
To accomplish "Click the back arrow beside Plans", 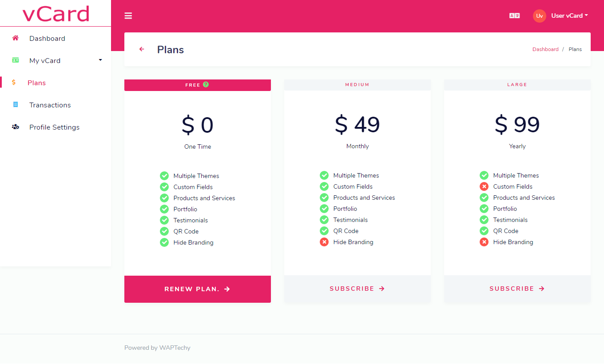I will 142,49.
